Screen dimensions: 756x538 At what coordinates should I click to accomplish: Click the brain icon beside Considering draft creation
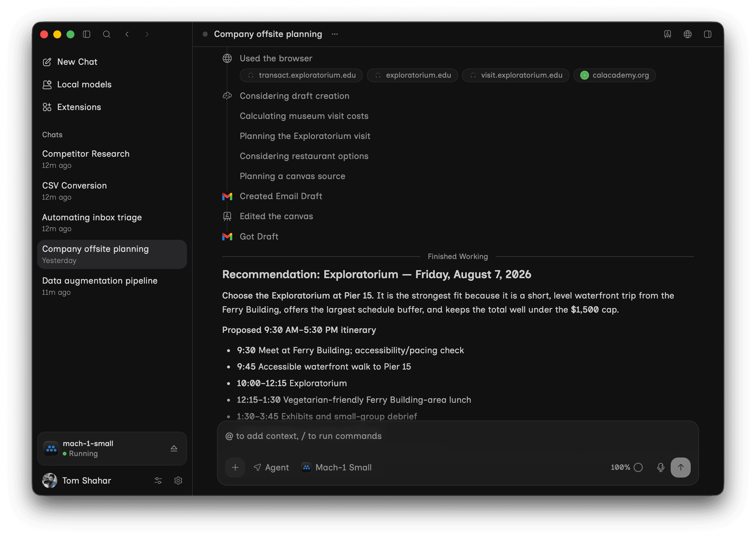(x=227, y=96)
